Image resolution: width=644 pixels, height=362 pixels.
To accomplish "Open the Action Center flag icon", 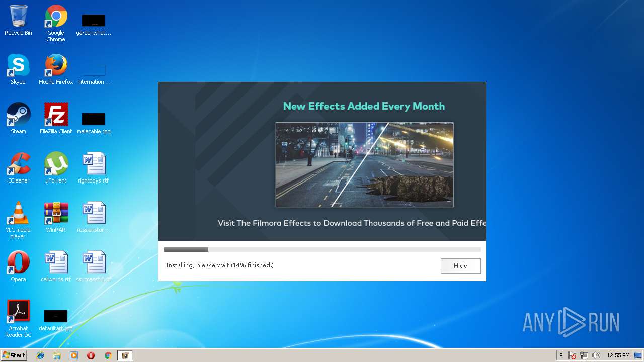I will (x=573, y=355).
